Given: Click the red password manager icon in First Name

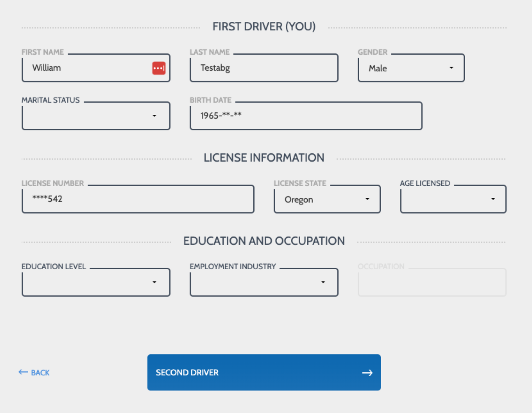Looking at the screenshot, I should [159, 68].
